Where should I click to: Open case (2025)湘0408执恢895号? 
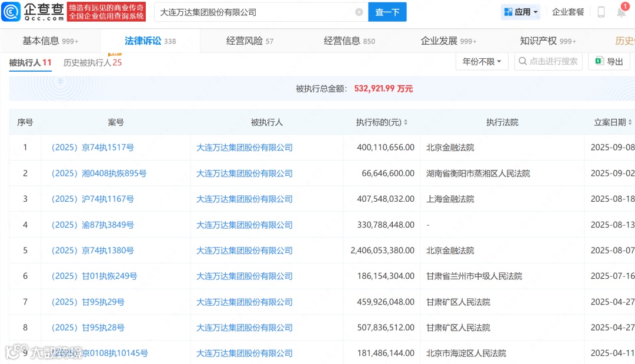[x=99, y=173]
